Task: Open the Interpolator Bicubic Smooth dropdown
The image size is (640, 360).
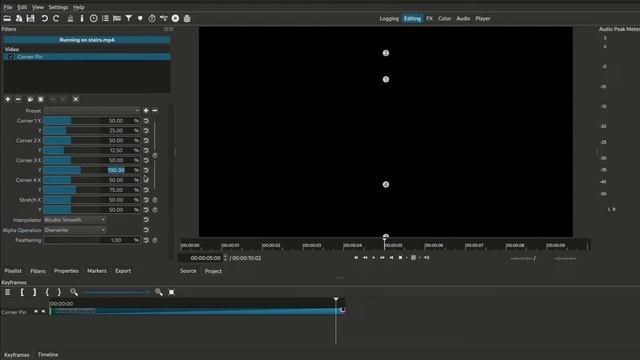Action: [x=75, y=220]
